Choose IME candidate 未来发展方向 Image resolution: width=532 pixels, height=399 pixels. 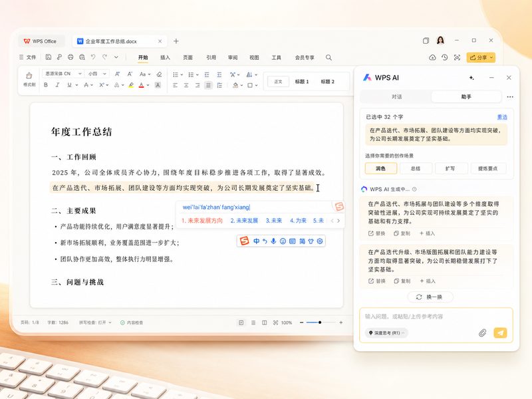click(x=202, y=221)
